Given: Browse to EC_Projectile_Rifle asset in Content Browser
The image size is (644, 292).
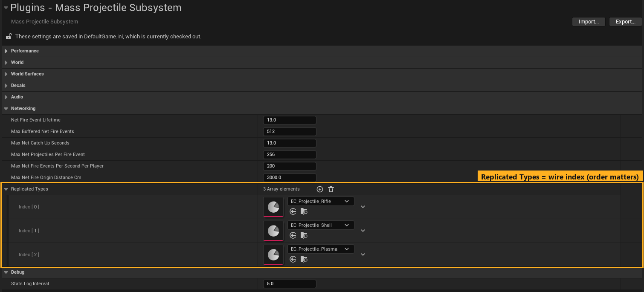Looking at the screenshot, I should click(304, 211).
